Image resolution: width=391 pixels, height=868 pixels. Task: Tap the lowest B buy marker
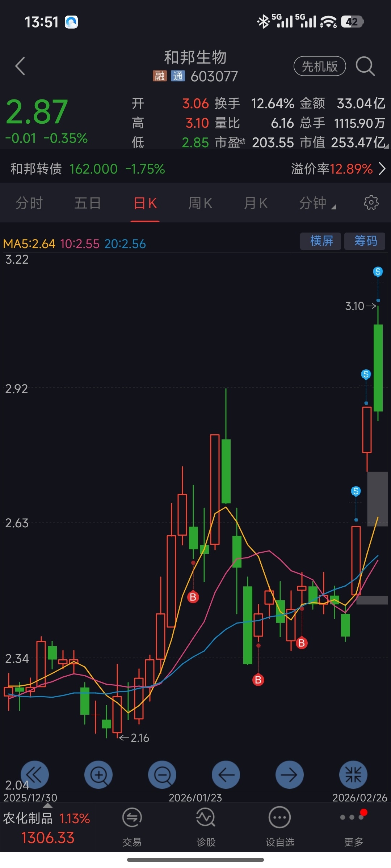pos(258,680)
